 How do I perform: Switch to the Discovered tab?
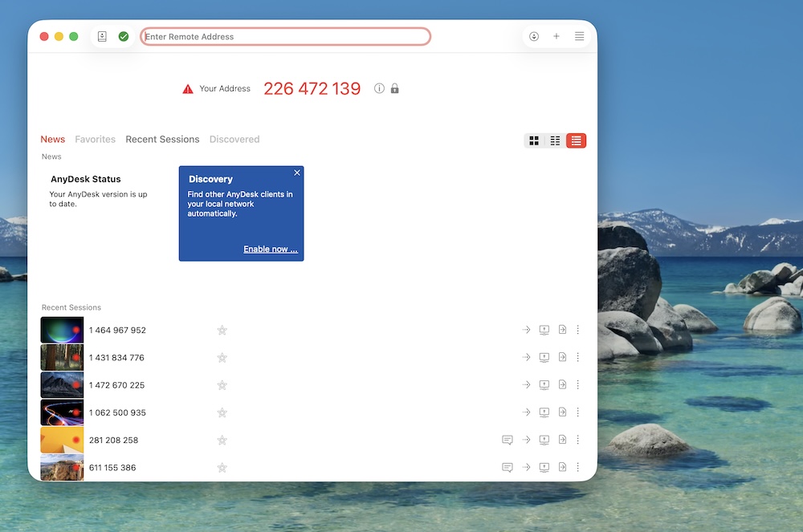234,139
